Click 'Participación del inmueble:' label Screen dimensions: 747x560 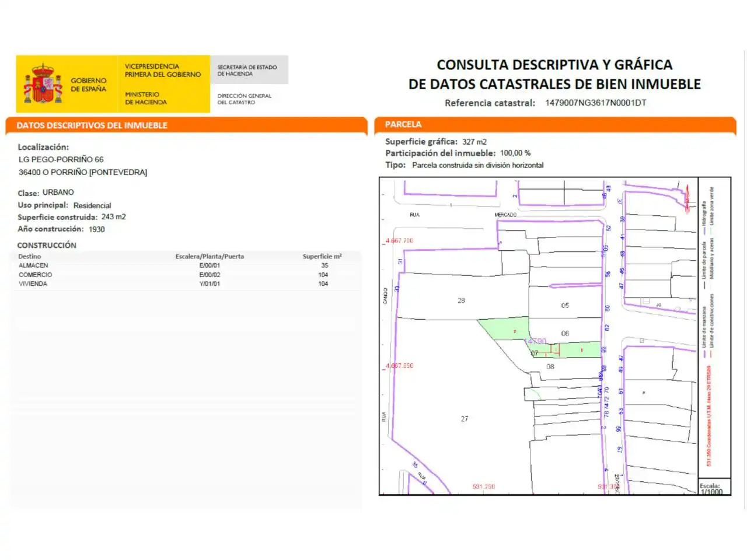[x=440, y=153]
